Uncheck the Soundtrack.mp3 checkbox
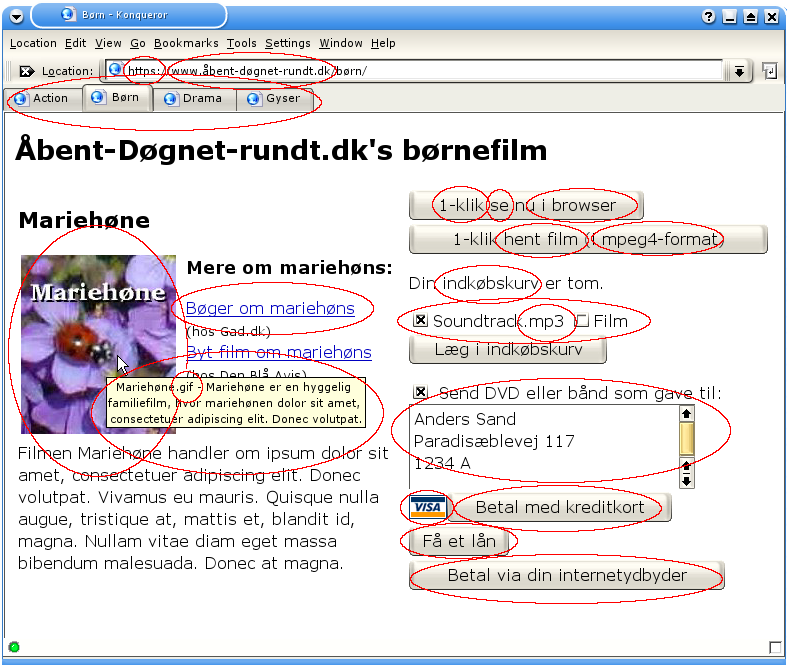787x665 pixels. click(x=420, y=320)
